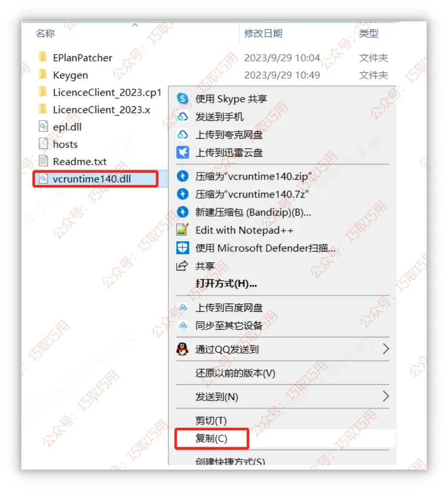Click the QQ penguin icon

182,349
